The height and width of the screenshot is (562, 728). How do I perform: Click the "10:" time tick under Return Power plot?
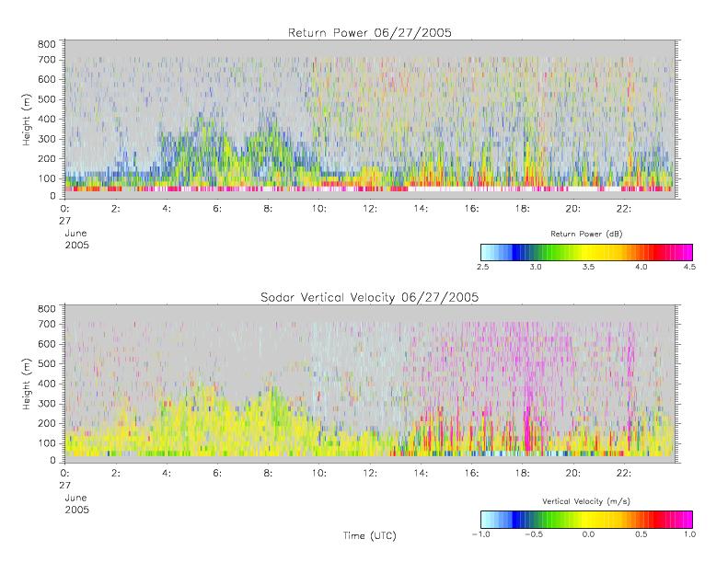319,209
